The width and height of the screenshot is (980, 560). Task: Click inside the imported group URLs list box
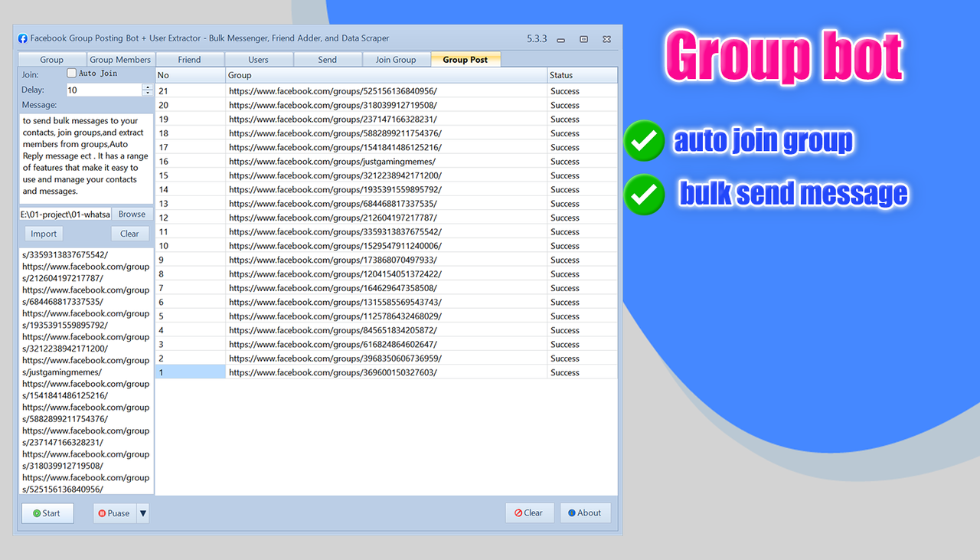coord(86,372)
